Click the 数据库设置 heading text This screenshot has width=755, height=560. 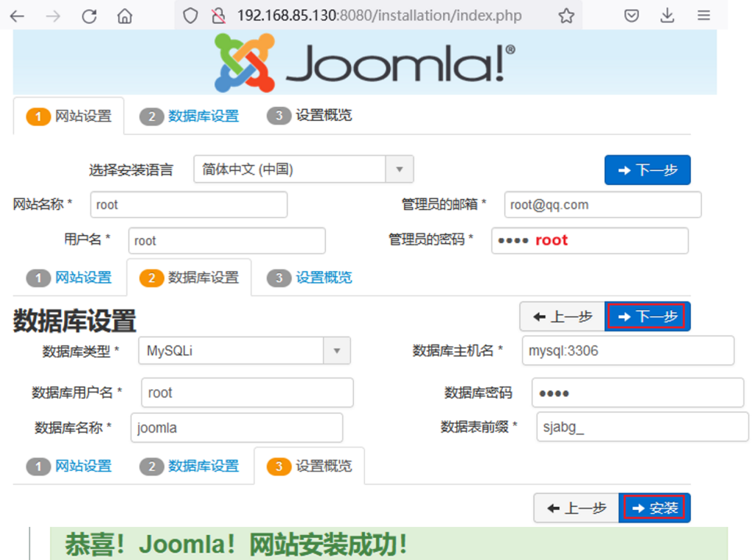[x=74, y=321]
